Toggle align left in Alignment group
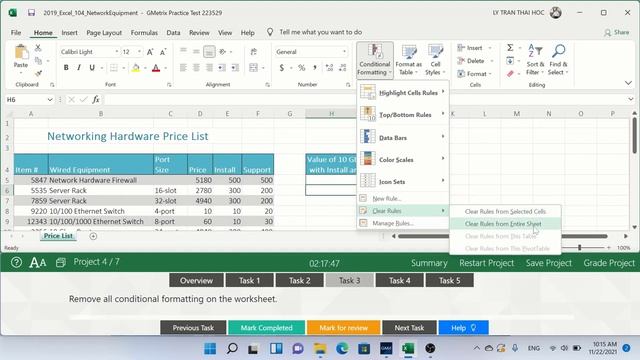Viewport: 640px width, 360px height. (183, 68)
